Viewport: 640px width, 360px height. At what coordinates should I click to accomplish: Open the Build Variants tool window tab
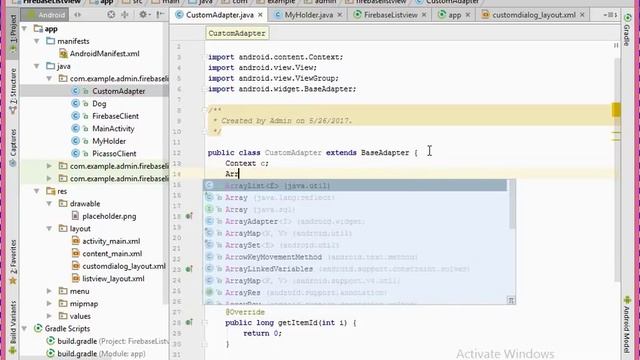click(x=13, y=327)
